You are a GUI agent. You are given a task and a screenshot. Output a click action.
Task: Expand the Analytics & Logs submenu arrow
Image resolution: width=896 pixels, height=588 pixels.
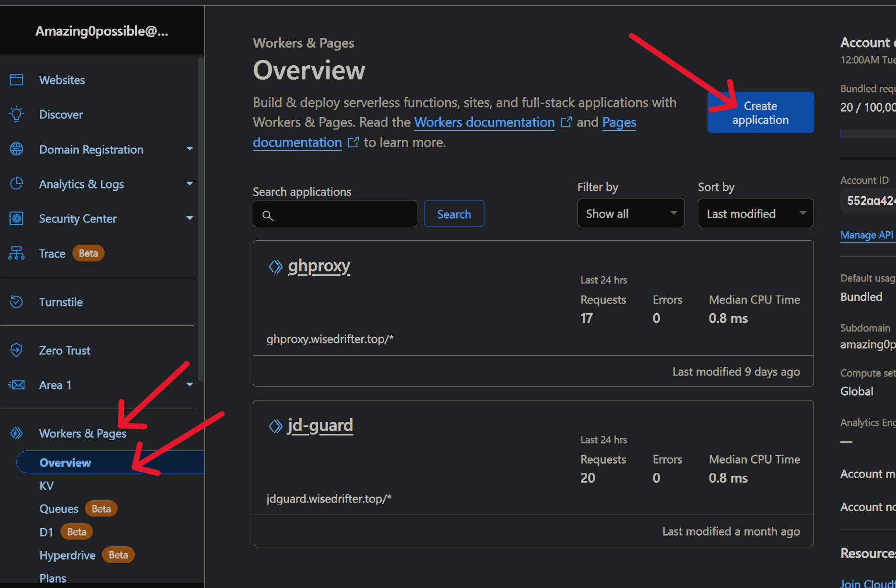coord(189,183)
